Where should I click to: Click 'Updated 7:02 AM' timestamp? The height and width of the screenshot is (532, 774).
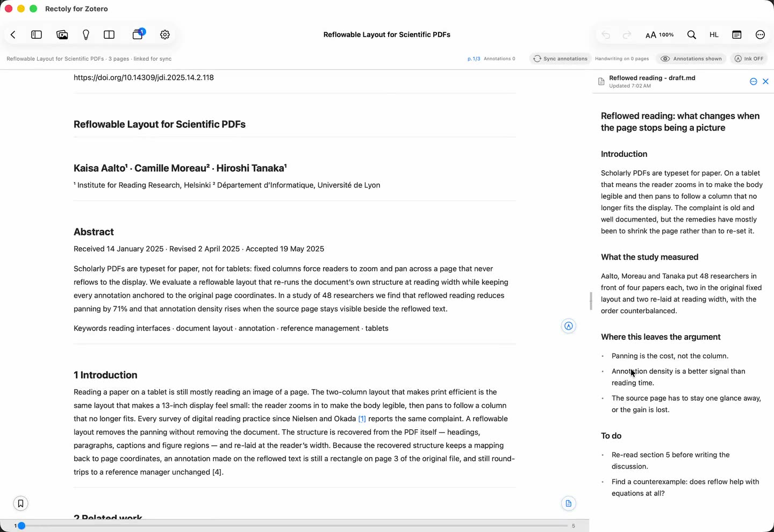[630, 86]
